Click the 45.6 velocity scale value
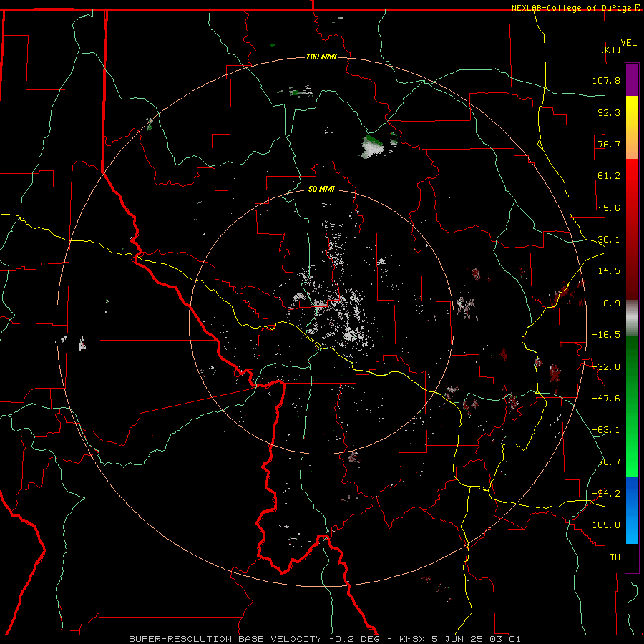Image resolution: width=644 pixels, height=644 pixels. click(609, 208)
